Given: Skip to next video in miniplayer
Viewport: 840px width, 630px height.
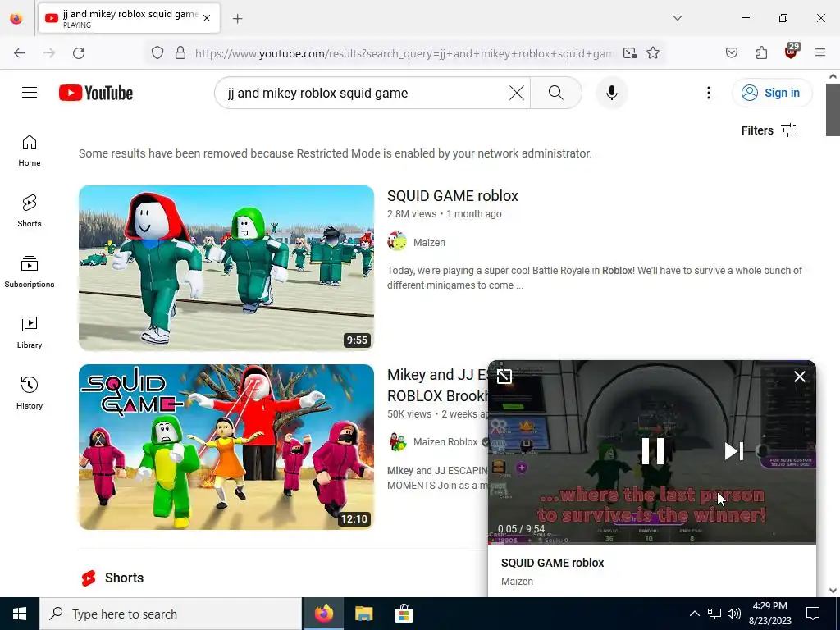Looking at the screenshot, I should click(734, 451).
